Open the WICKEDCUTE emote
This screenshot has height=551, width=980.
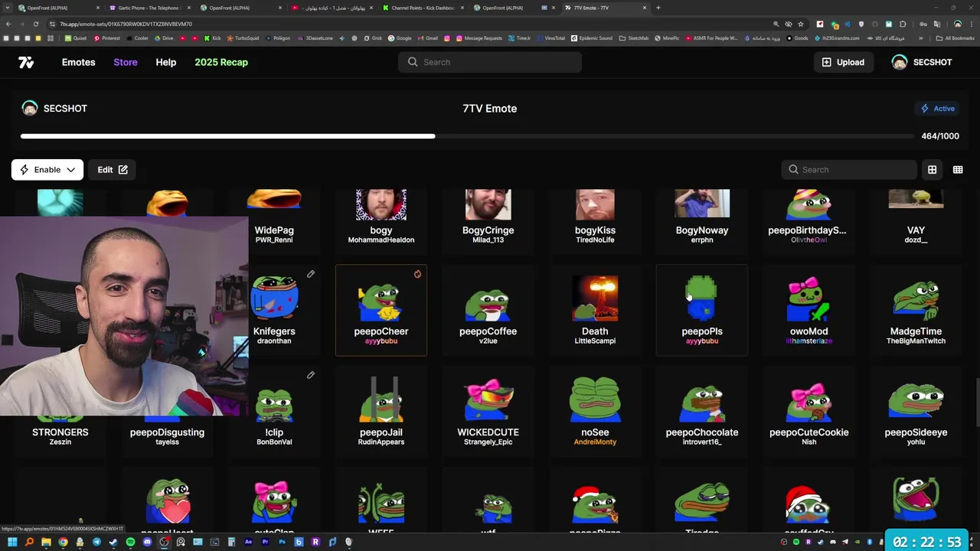(x=488, y=411)
